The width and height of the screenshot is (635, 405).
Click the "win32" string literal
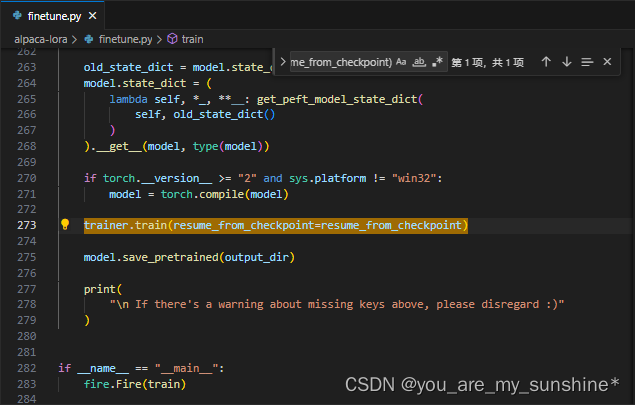(414, 178)
